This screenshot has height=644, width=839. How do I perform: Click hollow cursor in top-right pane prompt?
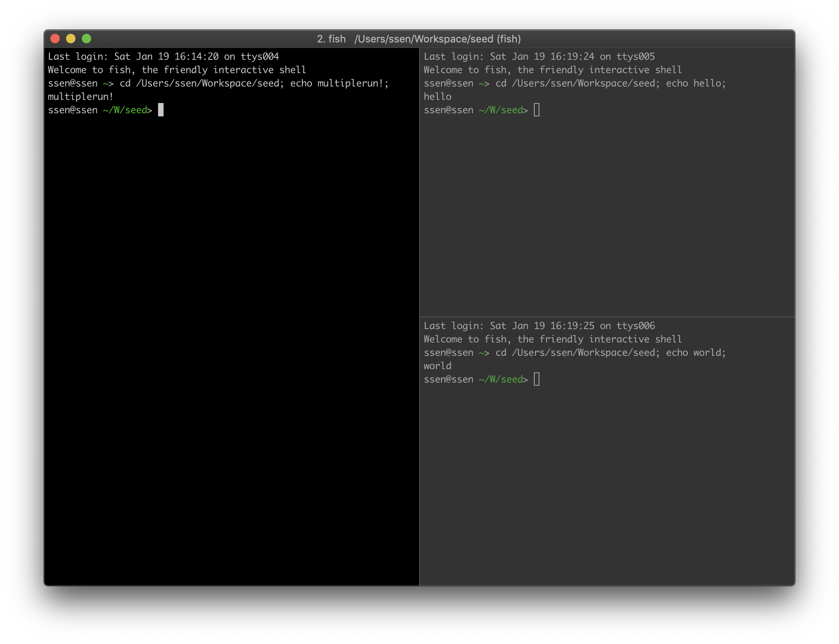pos(537,110)
